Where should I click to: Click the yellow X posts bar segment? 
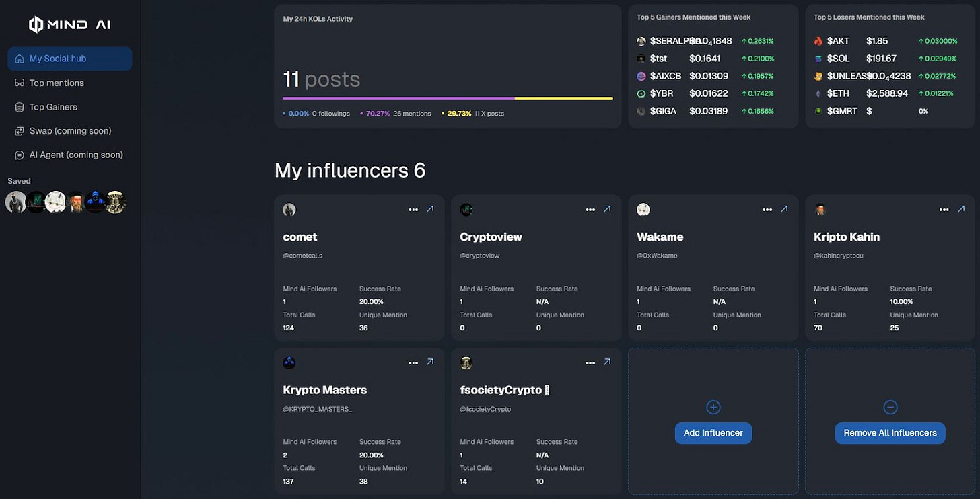click(x=564, y=98)
